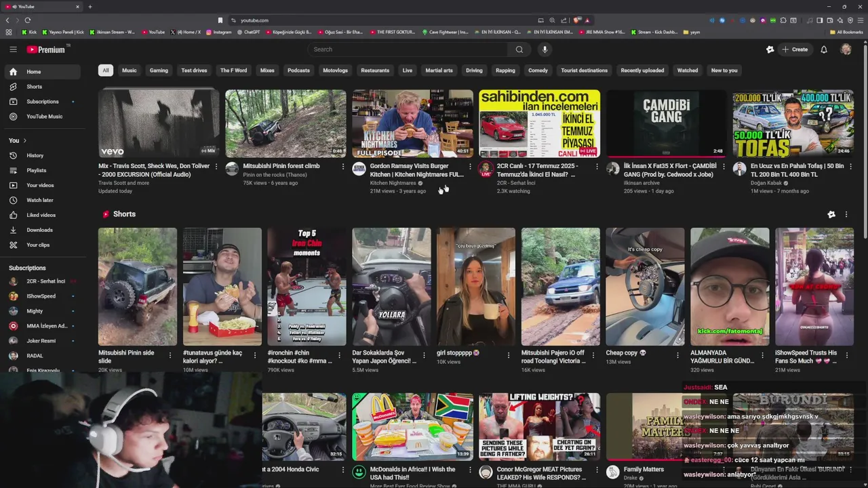Open a new browser tab

click(90, 7)
